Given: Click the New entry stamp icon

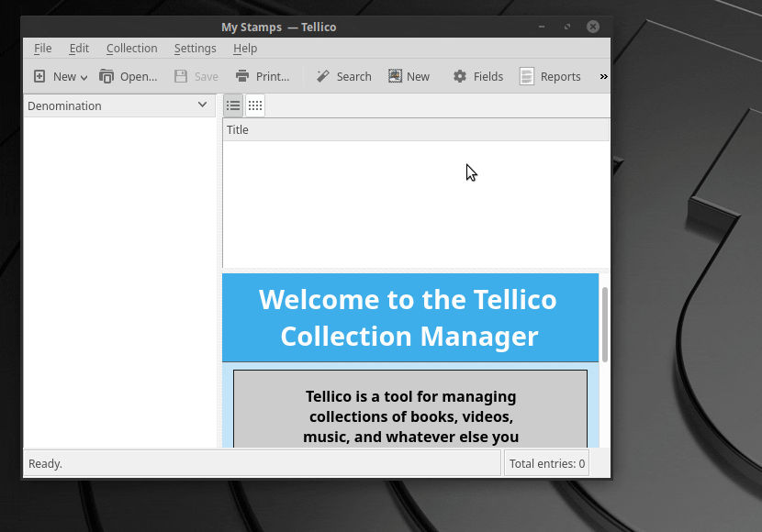Looking at the screenshot, I should [x=395, y=76].
